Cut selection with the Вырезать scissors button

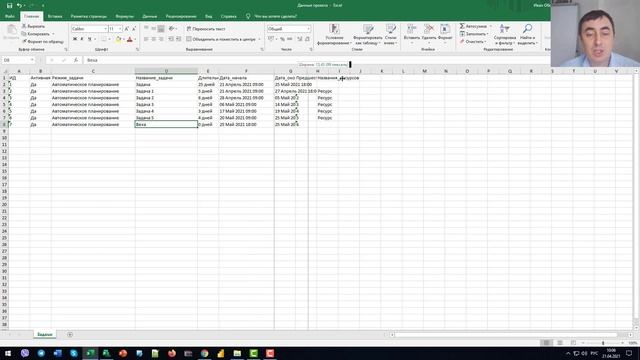33,26
